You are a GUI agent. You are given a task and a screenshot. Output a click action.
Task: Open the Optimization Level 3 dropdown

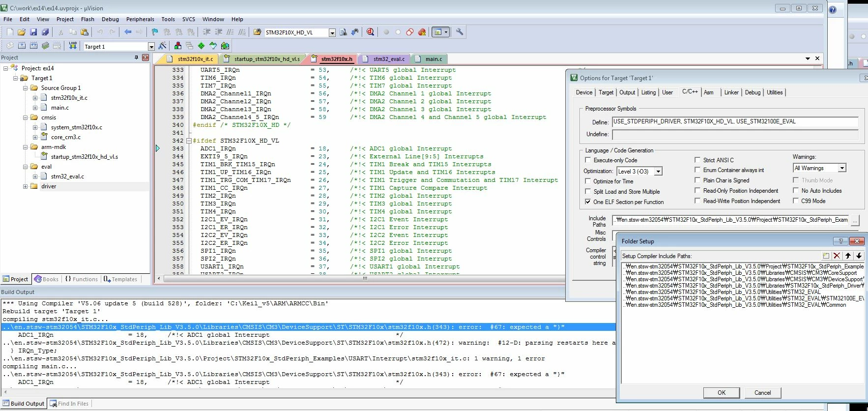click(x=659, y=171)
